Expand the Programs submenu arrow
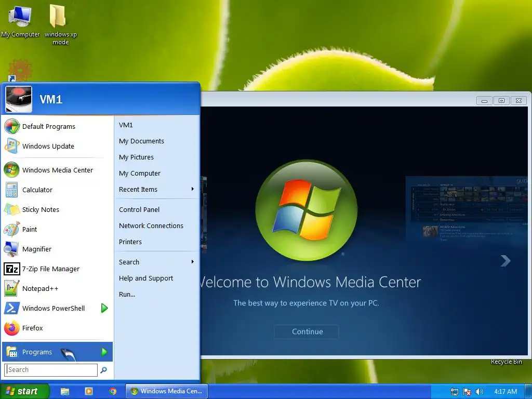The image size is (532, 399). coord(104,352)
